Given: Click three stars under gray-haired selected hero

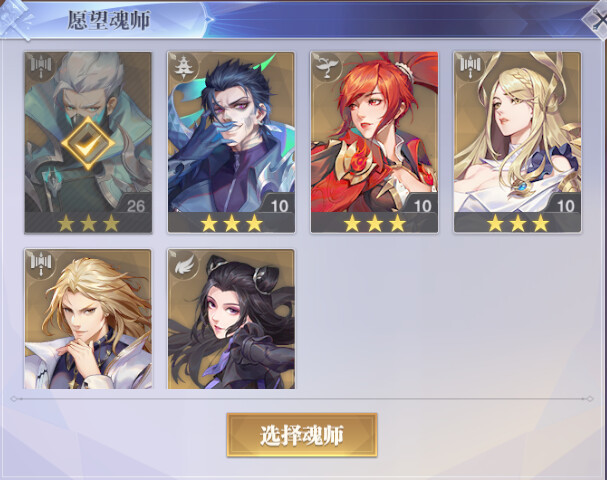Looking at the screenshot, I should click(x=88, y=223).
